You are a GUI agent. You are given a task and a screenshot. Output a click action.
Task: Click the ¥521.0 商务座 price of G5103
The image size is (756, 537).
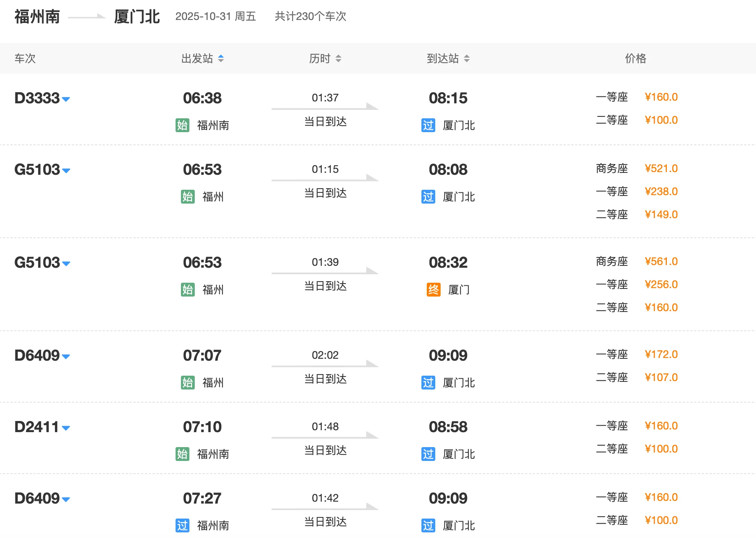(661, 168)
